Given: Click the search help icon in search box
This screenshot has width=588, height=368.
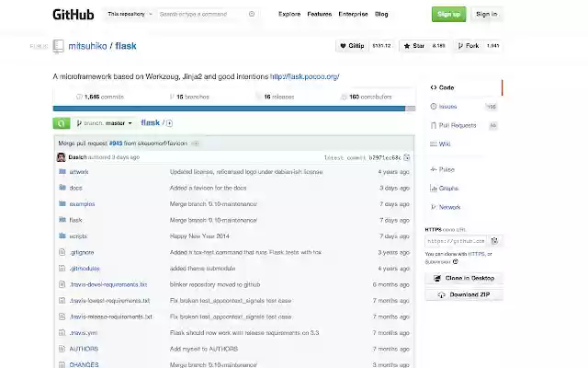Looking at the screenshot, I should pos(252,14).
